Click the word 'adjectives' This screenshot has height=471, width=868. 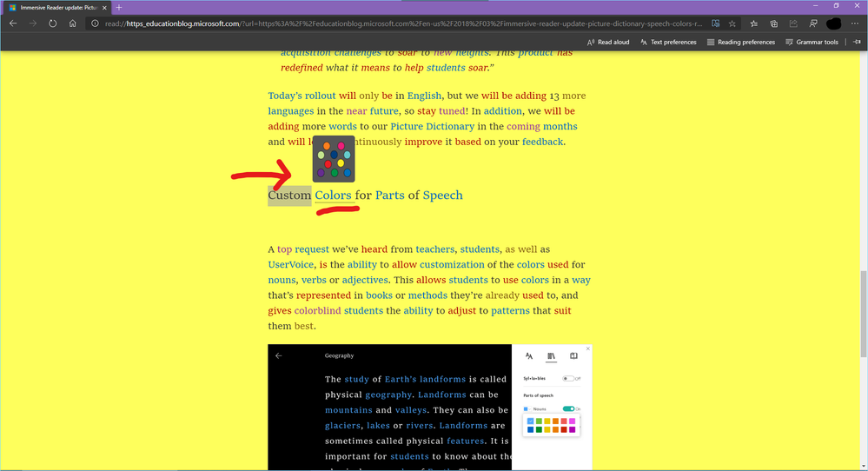365,280
